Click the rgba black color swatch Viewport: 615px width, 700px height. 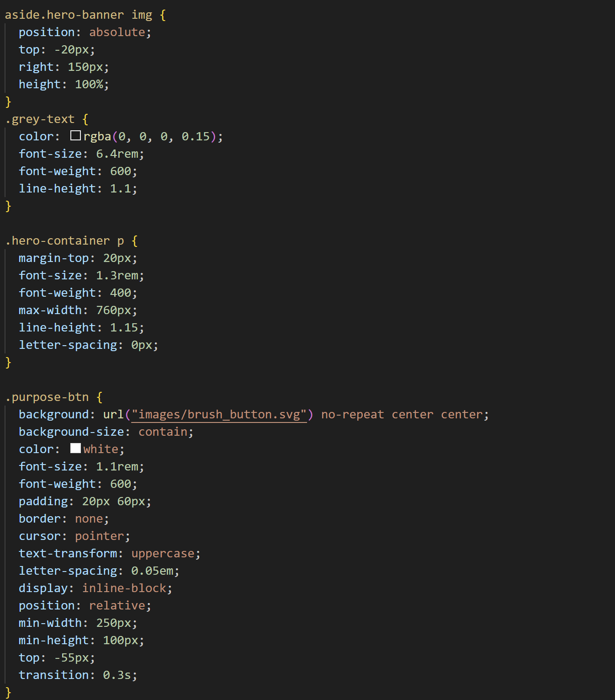pyautogui.click(x=76, y=136)
